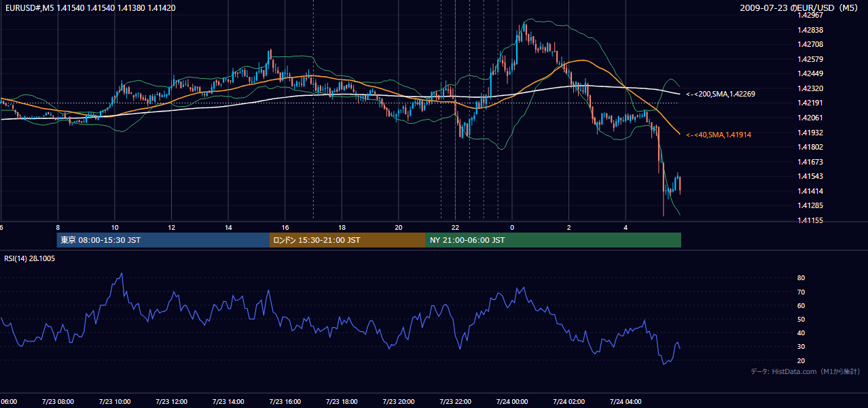Click the 1.42708 price axis label

point(811,44)
